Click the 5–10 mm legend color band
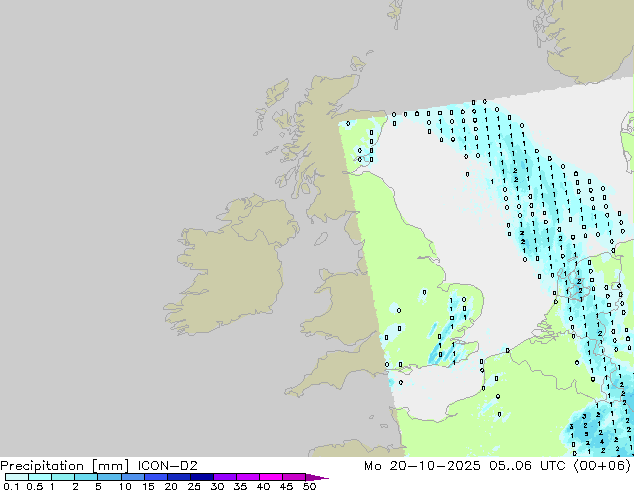634x490 pixels. (x=108, y=477)
